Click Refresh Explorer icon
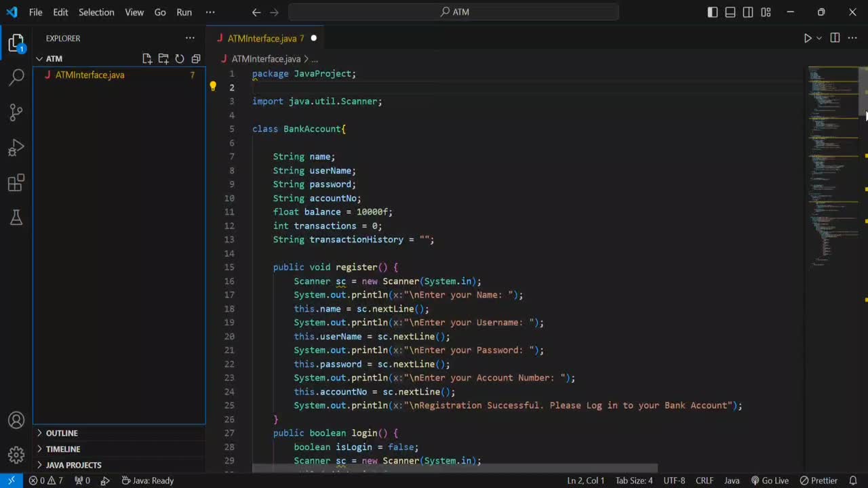Viewport: 868px width, 488px height. coord(180,59)
